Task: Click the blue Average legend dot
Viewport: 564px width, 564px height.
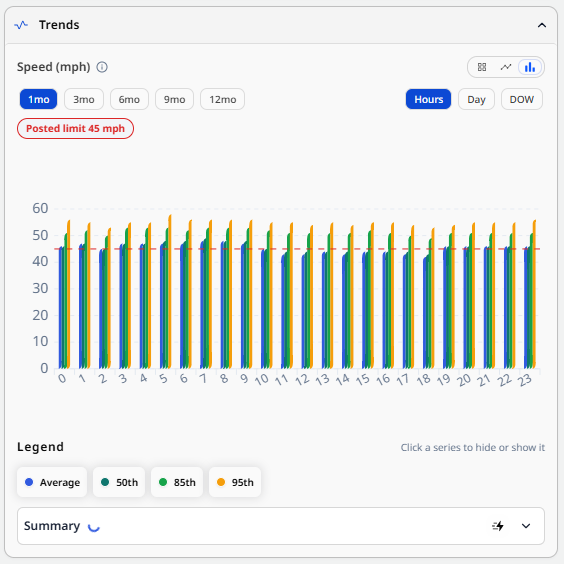Action: 29,482
